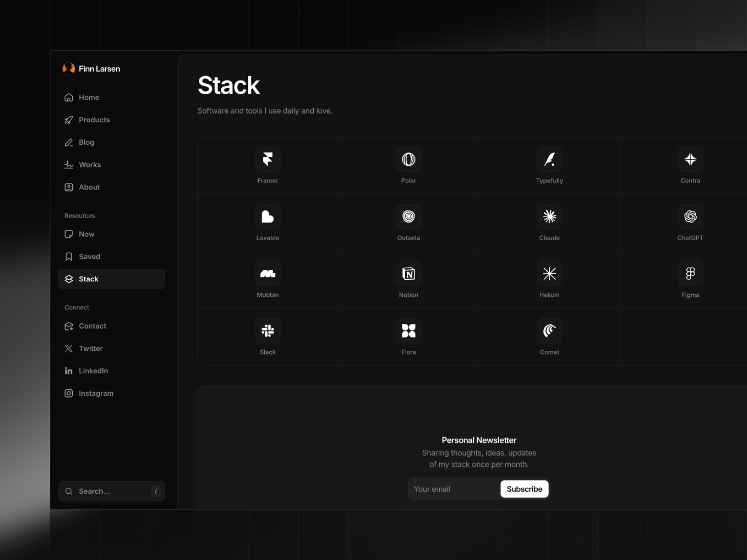Image resolution: width=747 pixels, height=560 pixels.
Task: Open the Framer tool icon
Action: tap(268, 159)
